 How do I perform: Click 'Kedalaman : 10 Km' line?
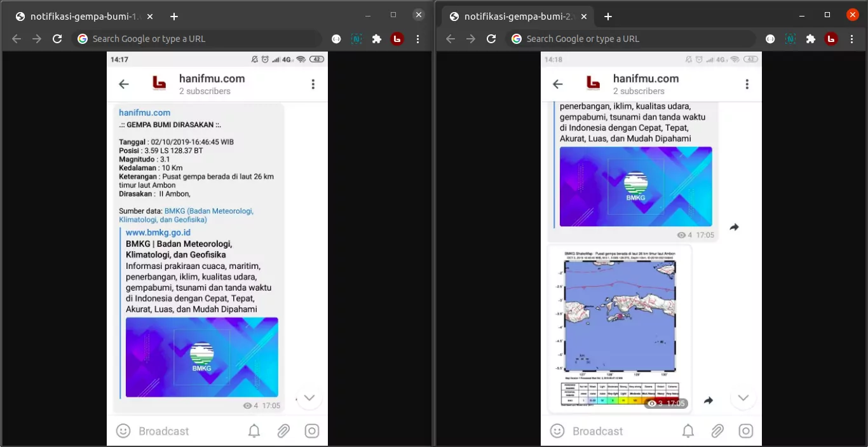(x=151, y=168)
